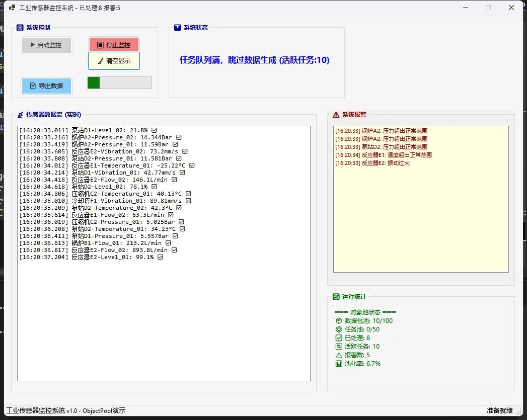Image resolution: width=527 pixels, height=420 pixels.
Task: Click checkmark on 锅炉B1-Flow_01 row
Action: (169, 243)
